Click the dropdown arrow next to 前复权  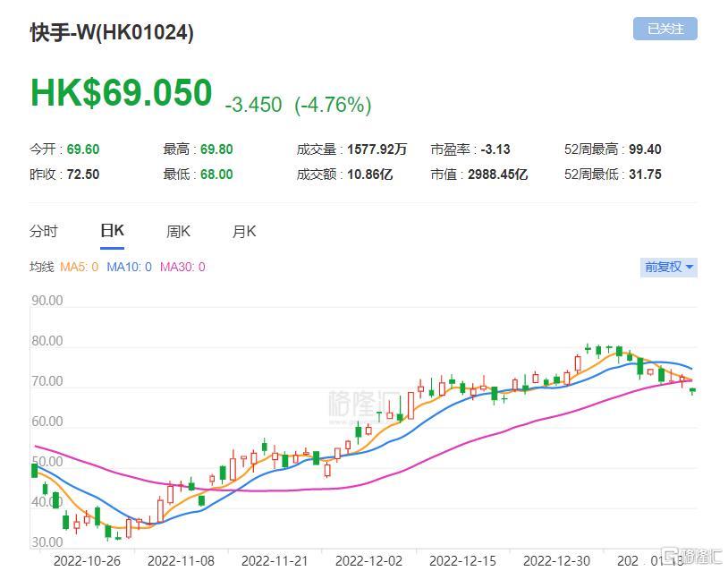[690, 268]
